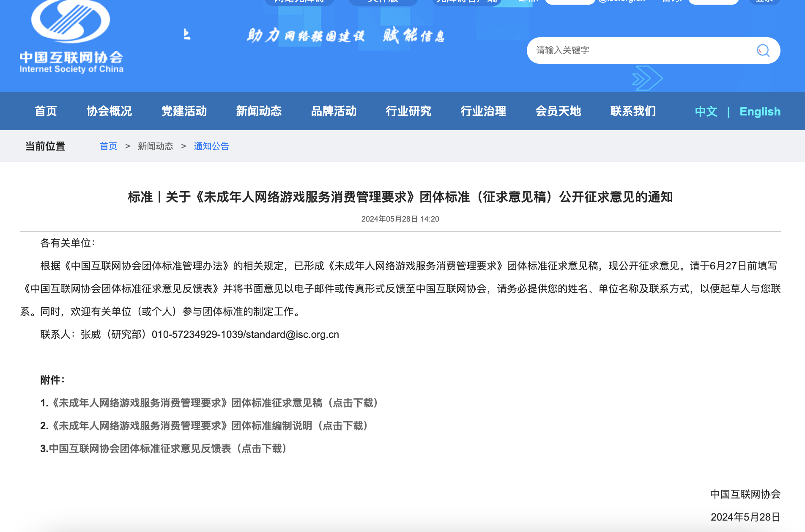Viewport: 805px width, 532px height.
Task: Open the 行业研究 menu item
Action: click(x=408, y=111)
